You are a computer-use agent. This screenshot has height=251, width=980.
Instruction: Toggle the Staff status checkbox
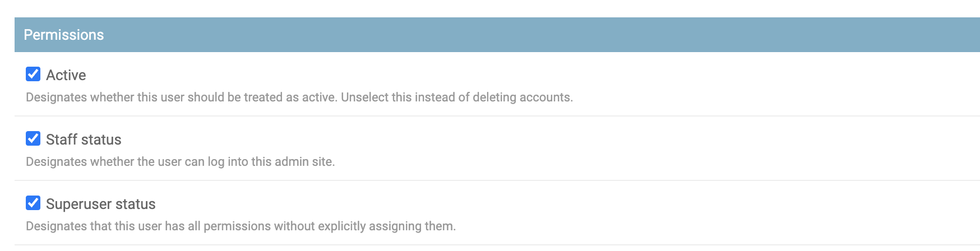tap(33, 138)
